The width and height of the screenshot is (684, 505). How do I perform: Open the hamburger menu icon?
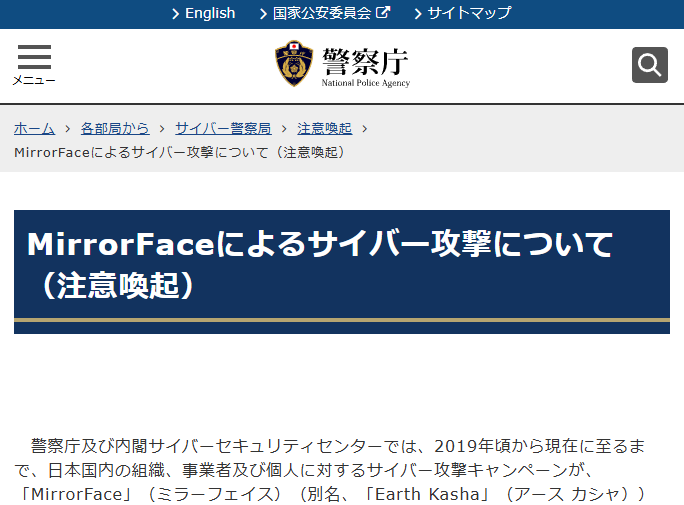(34, 57)
